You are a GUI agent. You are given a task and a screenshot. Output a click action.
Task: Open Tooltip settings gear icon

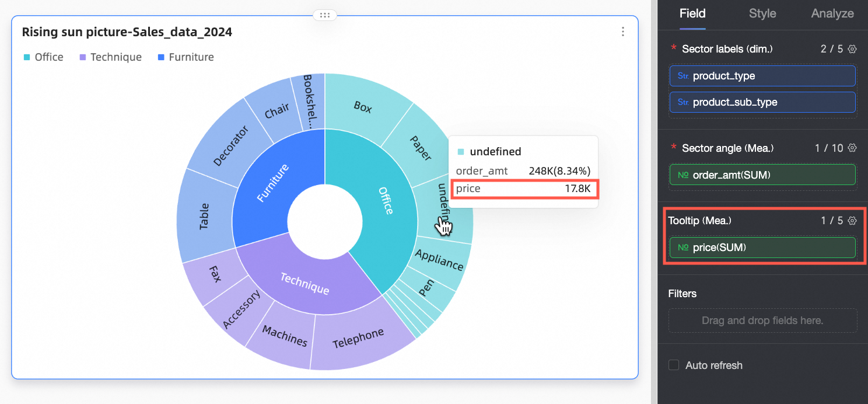click(x=852, y=221)
